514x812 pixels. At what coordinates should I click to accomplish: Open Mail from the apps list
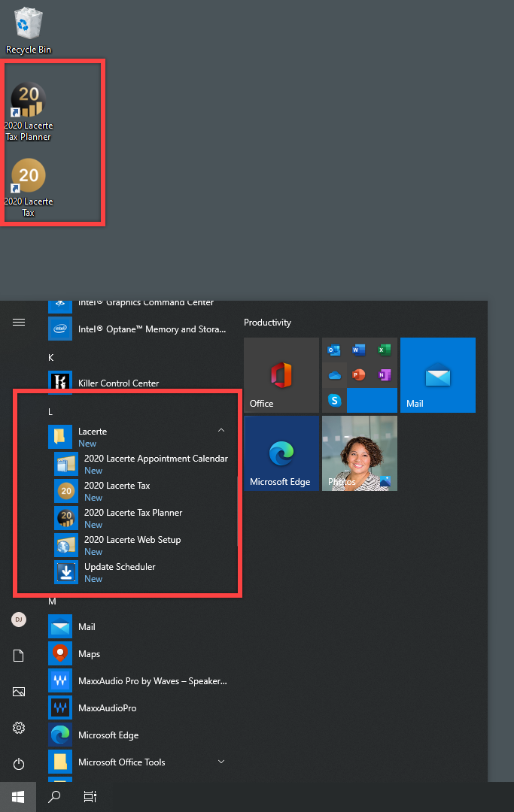click(138, 626)
